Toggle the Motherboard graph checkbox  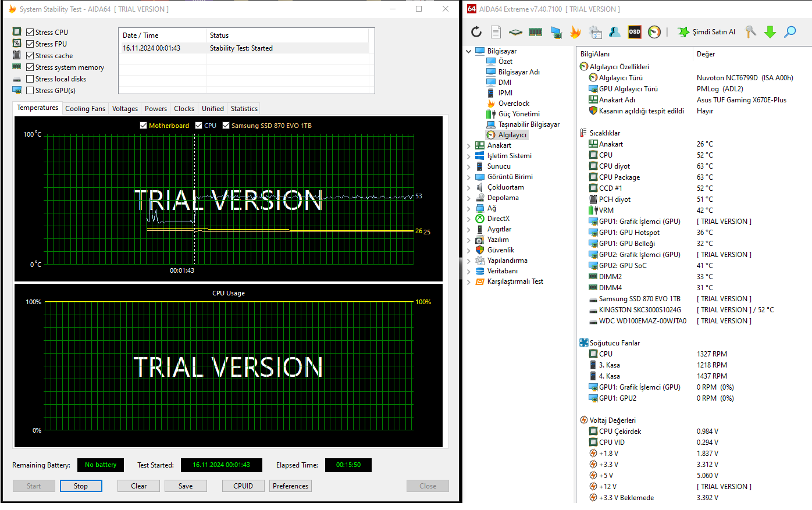click(144, 126)
